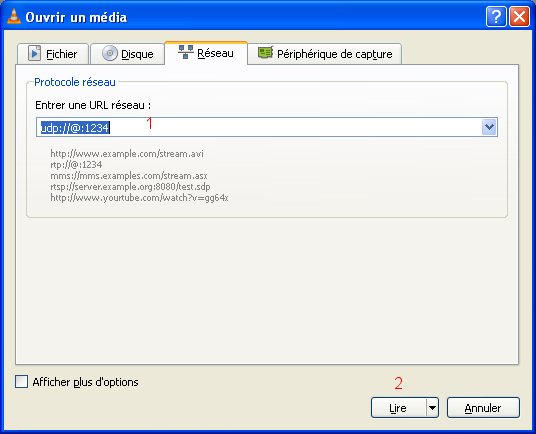The height and width of the screenshot is (434, 536).
Task: Click the Lire button
Action: click(x=399, y=408)
